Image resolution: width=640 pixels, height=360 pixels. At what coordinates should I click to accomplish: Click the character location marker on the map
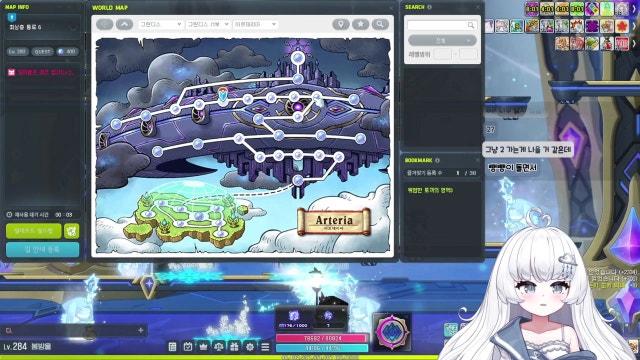pos(222,94)
